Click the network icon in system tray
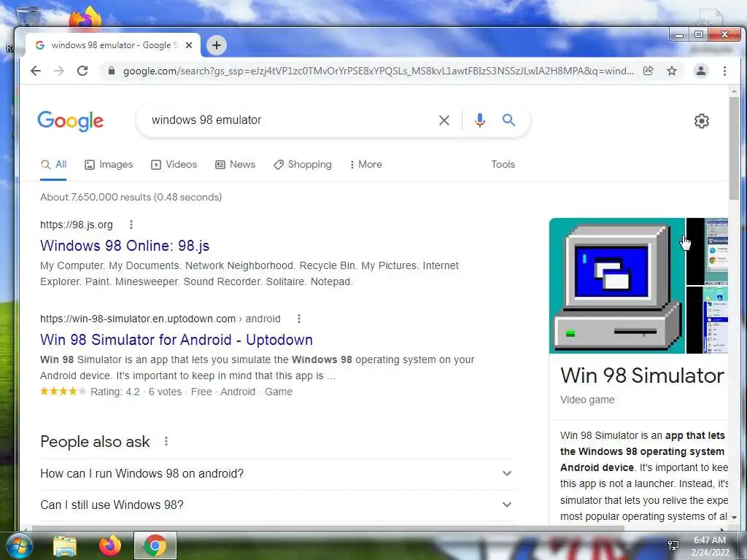Image resolution: width=747 pixels, height=560 pixels. 673,545
